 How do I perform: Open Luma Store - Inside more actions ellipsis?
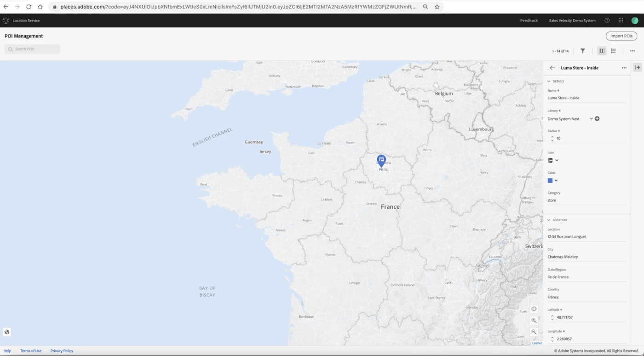[624, 68]
